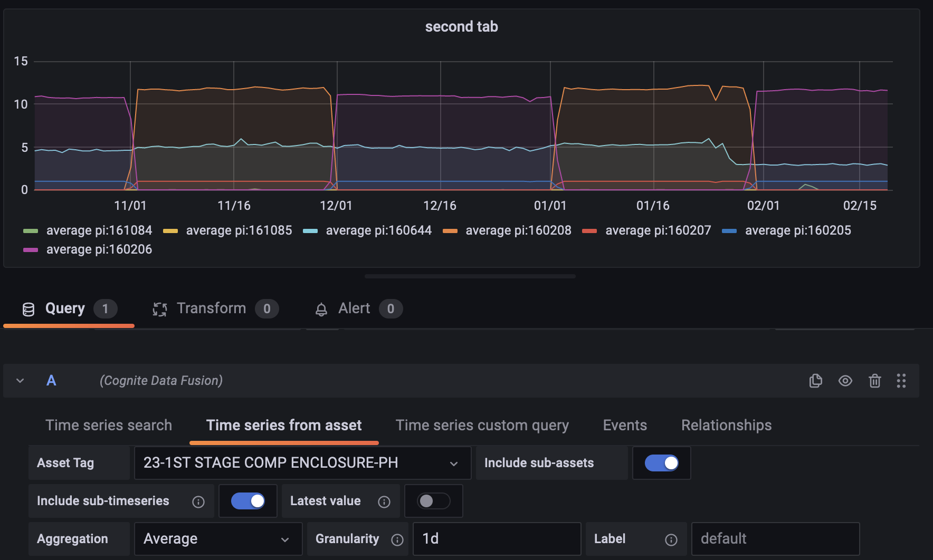
Task: Select the Time series custom query option
Action: tap(482, 425)
